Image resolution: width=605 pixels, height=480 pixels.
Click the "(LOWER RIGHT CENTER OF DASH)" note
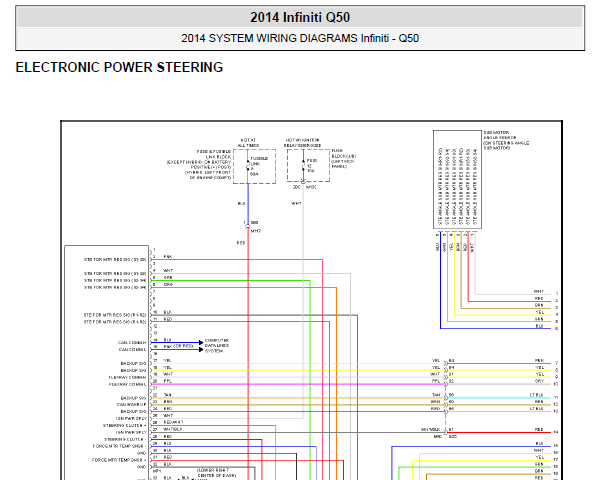pos(216,473)
